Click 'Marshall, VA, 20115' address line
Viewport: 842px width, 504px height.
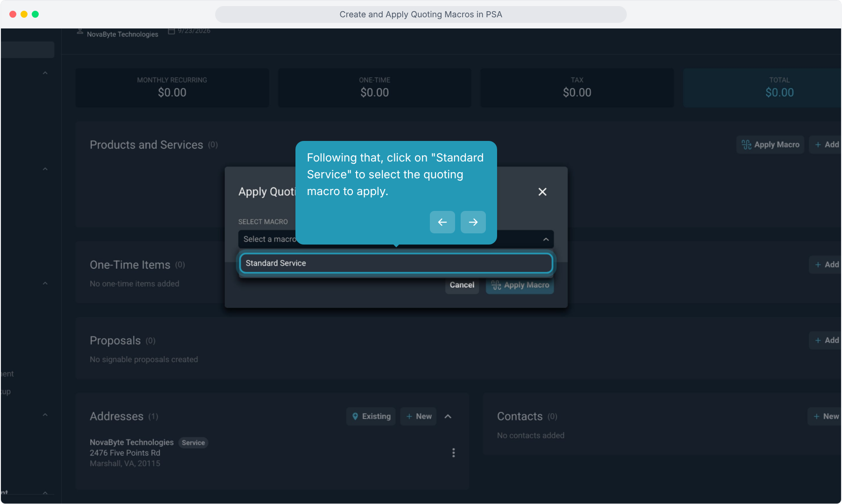coord(125,463)
